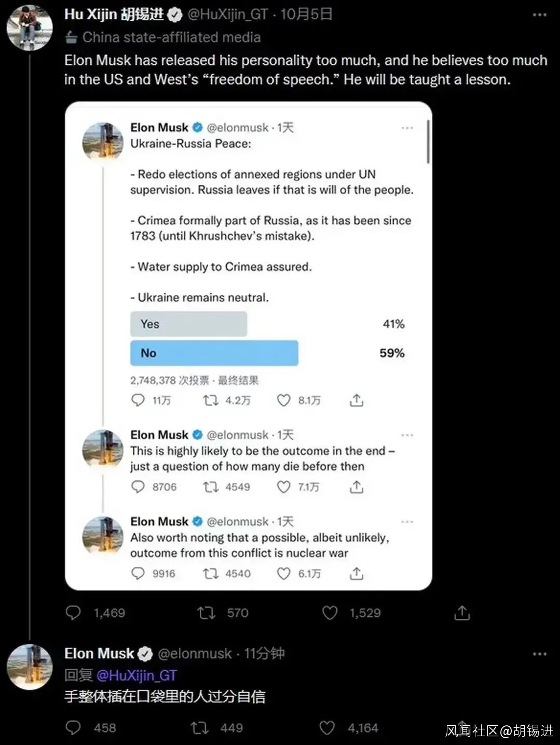560x745 pixels.
Task: Open the @HuXijin_GT mention link
Action: pos(136,675)
